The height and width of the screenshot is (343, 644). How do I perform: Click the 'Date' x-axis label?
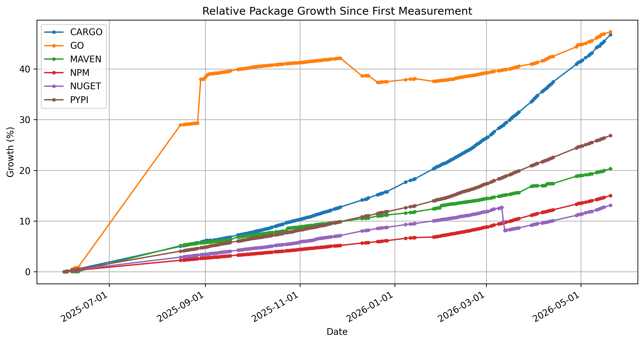pos(337,332)
